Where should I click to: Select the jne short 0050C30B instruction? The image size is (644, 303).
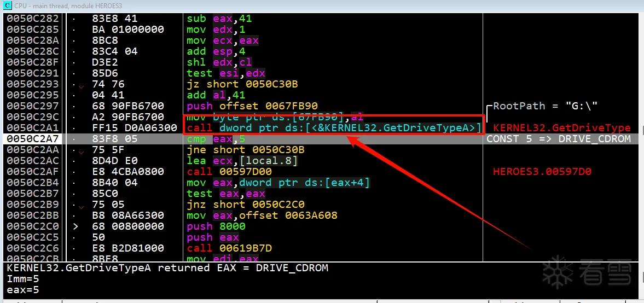pos(246,150)
